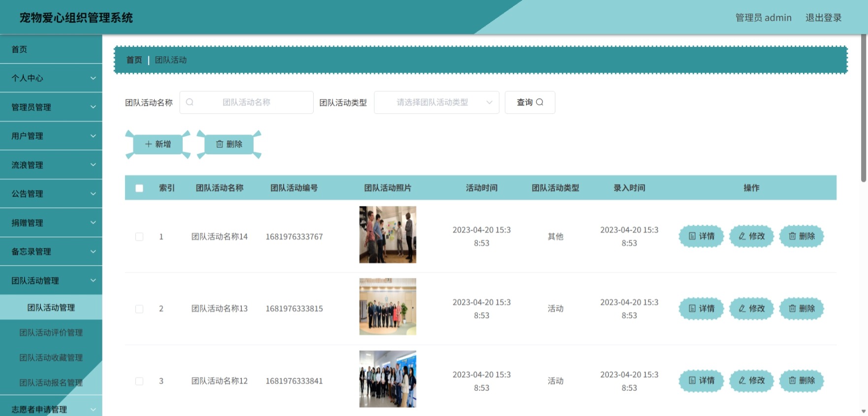Open 首页 in the left sidebar
The width and height of the screenshot is (868, 416).
pos(51,49)
